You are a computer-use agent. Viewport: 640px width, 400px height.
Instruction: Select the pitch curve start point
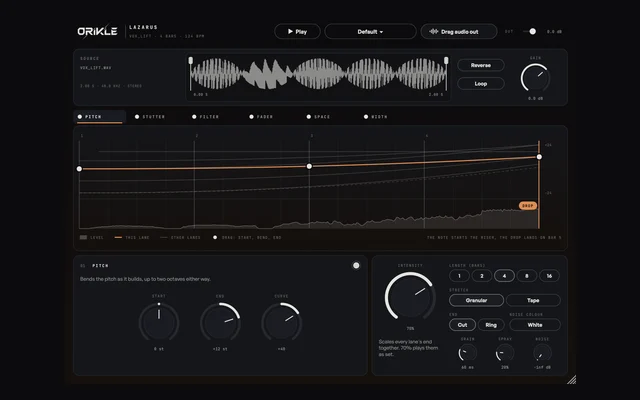[79, 169]
